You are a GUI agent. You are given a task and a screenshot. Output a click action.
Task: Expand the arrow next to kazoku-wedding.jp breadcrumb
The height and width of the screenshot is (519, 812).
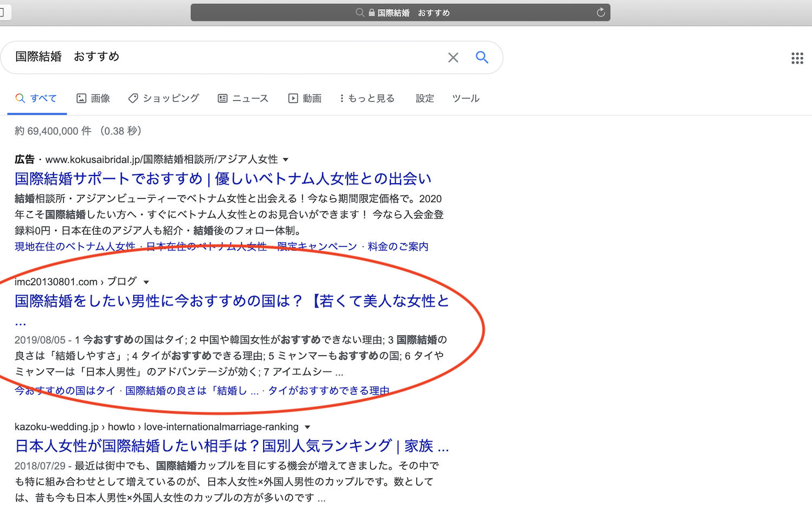point(307,427)
